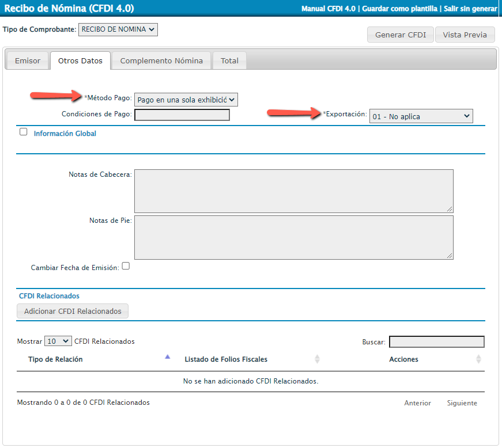Open the Tipo de Comprobante dropdown
Image resolution: width=502 pixels, height=448 pixels.
[118, 29]
